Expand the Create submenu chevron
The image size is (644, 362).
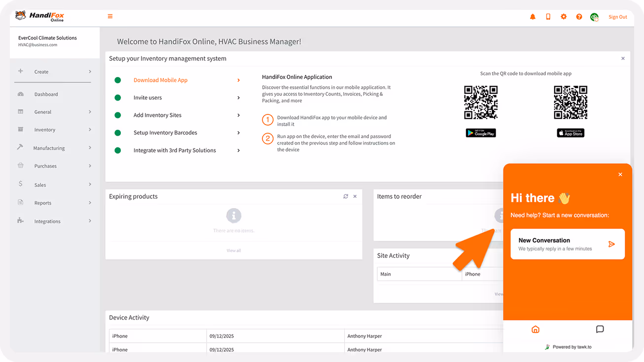point(90,72)
